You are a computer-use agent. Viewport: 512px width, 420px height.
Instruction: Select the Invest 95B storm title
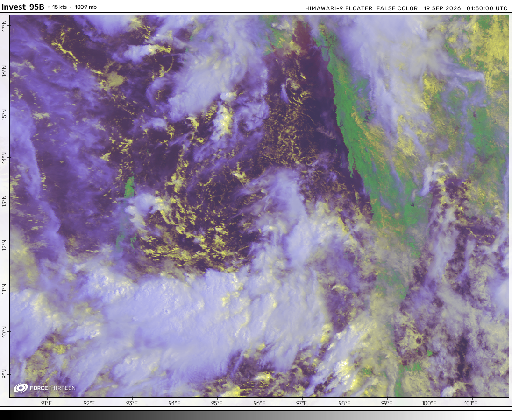23,7
